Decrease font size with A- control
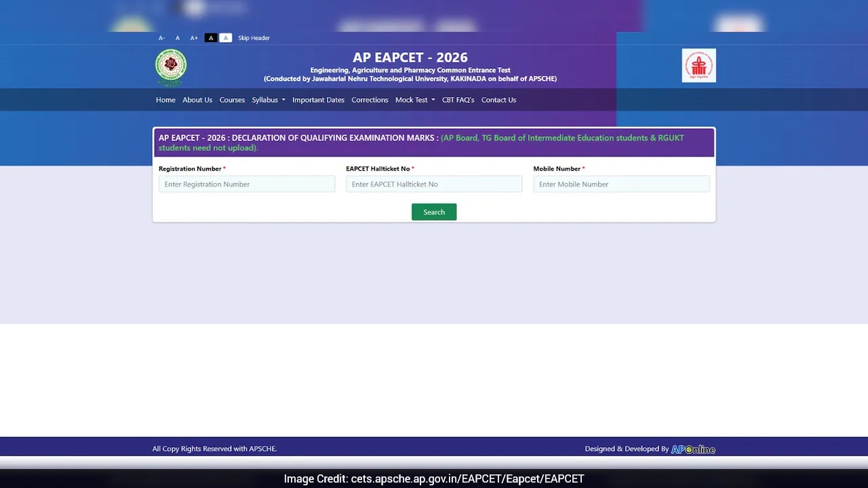The height and width of the screenshot is (488, 868). tap(161, 38)
